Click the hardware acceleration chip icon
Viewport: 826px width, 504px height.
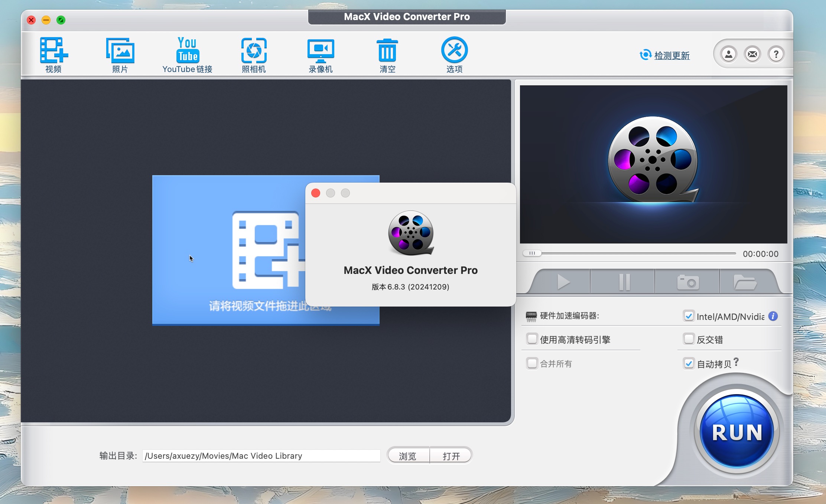531,316
